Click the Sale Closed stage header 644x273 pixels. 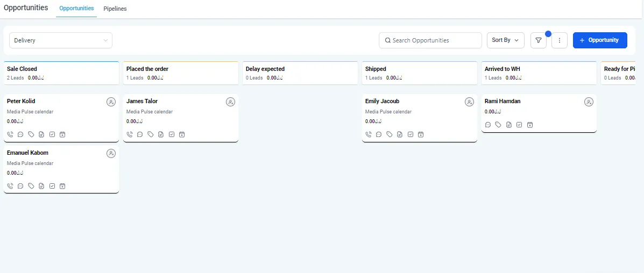coord(61,73)
